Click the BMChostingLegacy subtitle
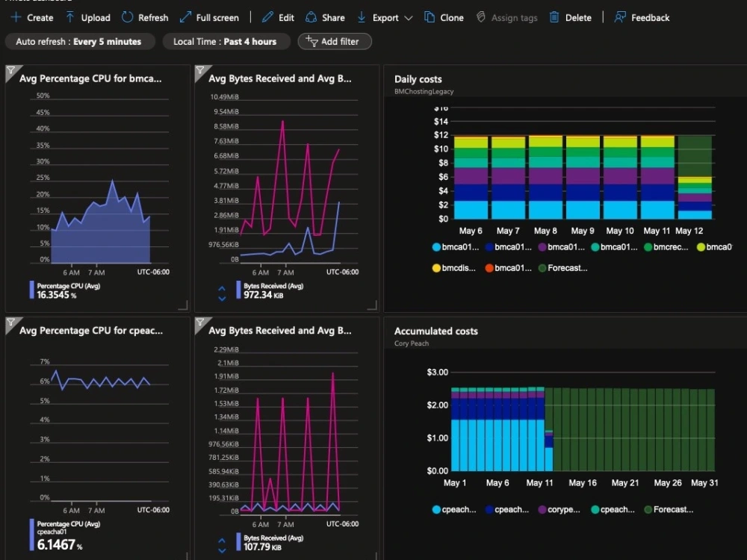Viewport: 747px width, 560px height. (x=424, y=91)
